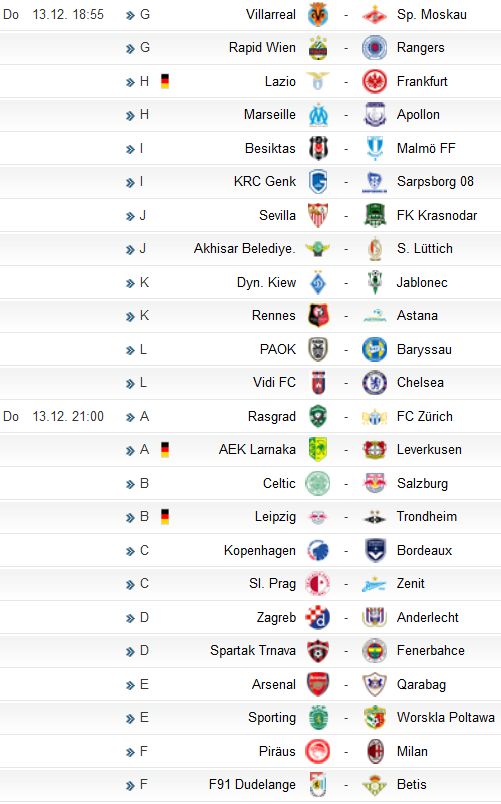Click the Frankfurt eagle crest
Image resolution: width=501 pixels, height=804 pixels.
374,82
